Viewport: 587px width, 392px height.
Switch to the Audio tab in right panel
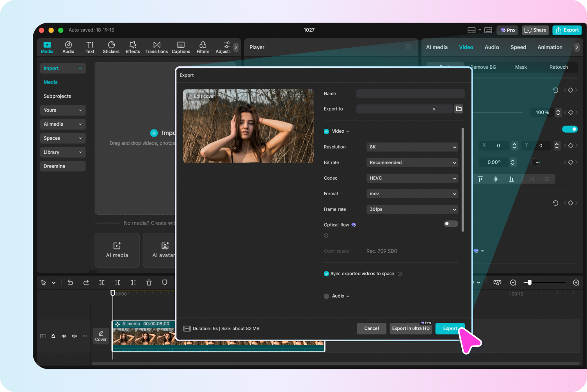click(492, 47)
